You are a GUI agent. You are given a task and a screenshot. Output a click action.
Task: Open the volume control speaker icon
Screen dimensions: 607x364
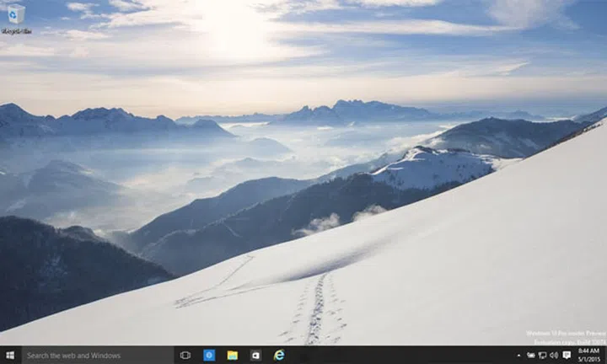tap(554, 356)
